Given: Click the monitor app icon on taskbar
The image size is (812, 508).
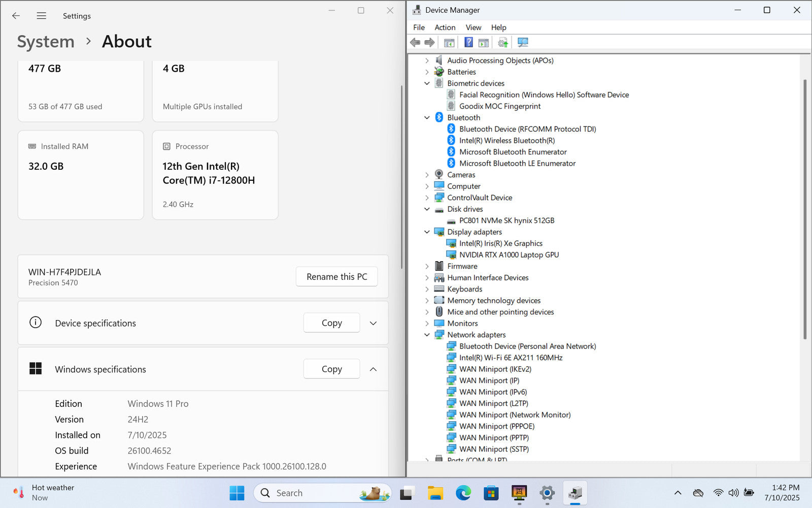Looking at the screenshot, I should click(x=519, y=493).
